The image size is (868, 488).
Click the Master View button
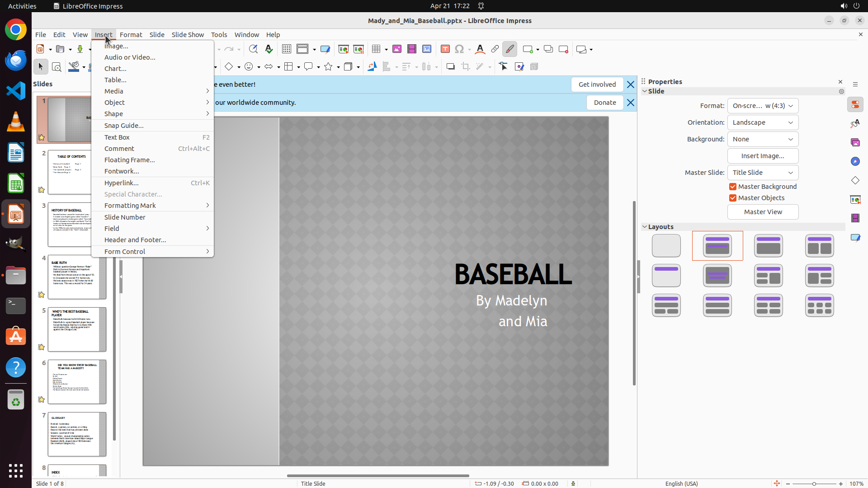763,212
